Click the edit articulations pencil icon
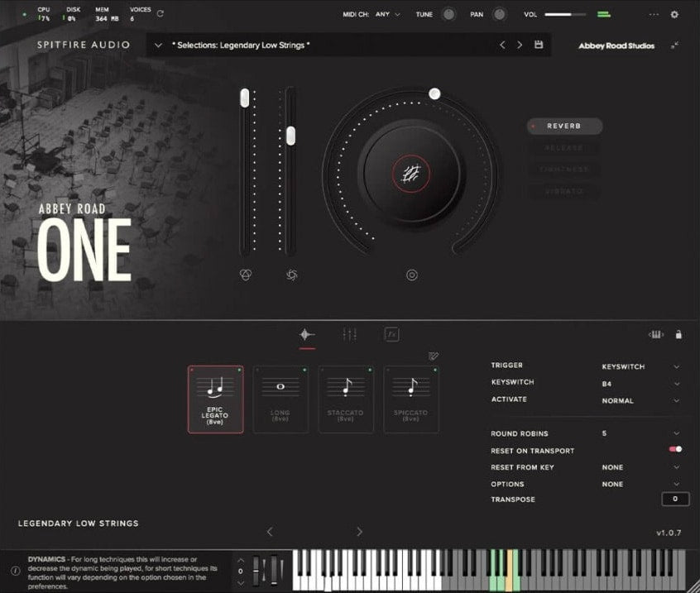Image resolution: width=700 pixels, height=593 pixels. pos(434,356)
